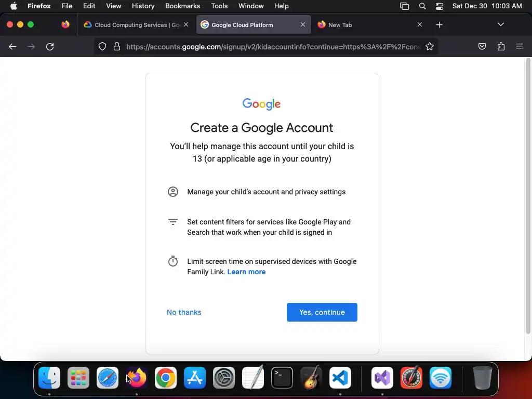Open System Preferences from the Dock
This screenshot has width=532, height=399.
click(x=224, y=378)
